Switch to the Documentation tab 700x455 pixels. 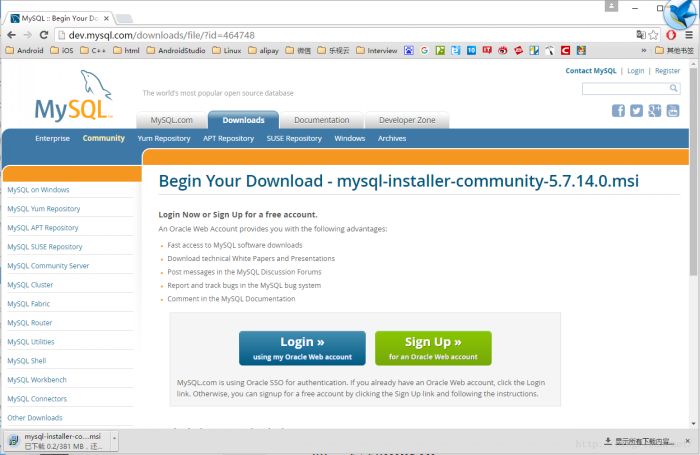point(321,120)
